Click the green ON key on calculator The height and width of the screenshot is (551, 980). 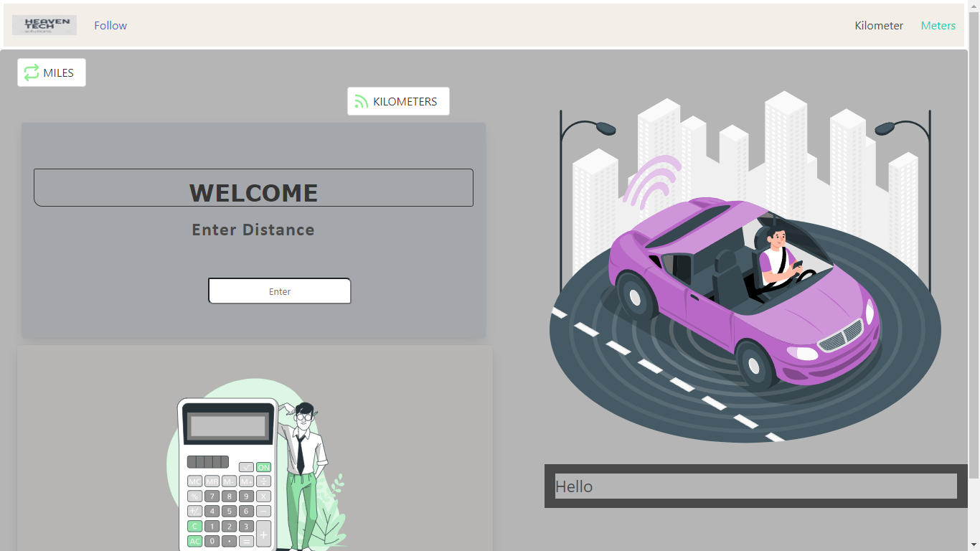pos(263,467)
